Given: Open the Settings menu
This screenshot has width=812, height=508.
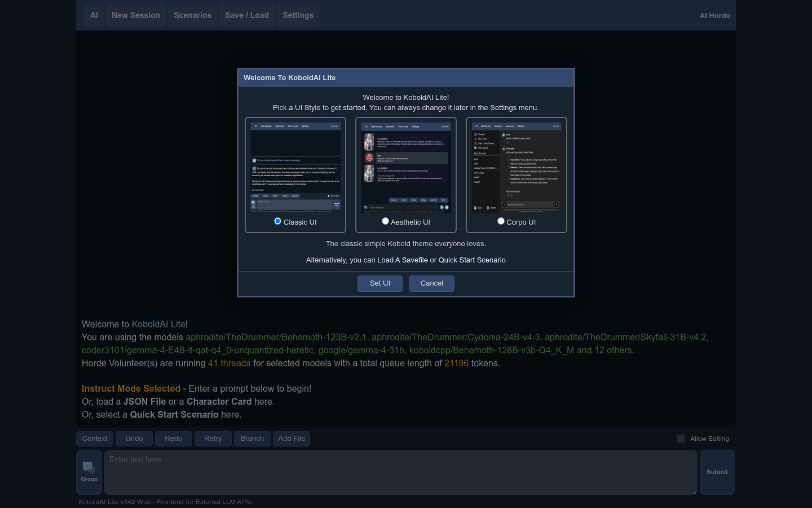Looking at the screenshot, I should pos(298,15).
